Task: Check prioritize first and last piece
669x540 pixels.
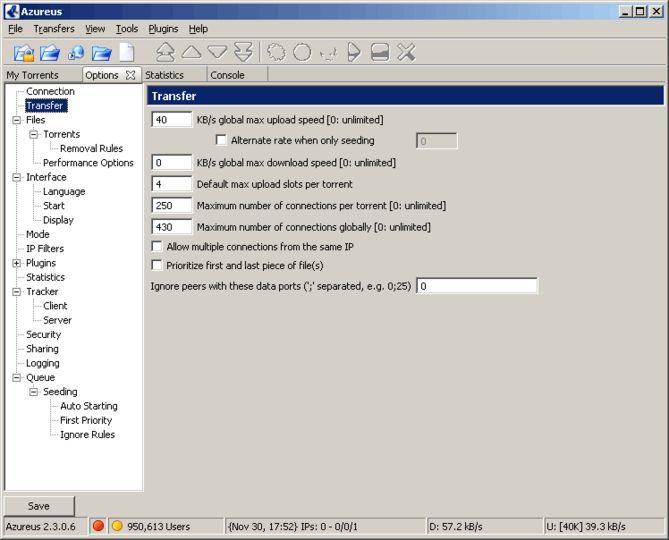Action: click(x=157, y=265)
